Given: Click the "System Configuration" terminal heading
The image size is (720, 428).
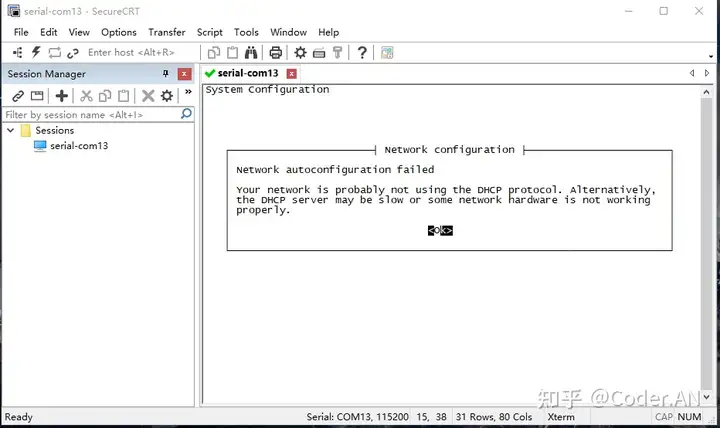Looking at the screenshot, I should click(x=267, y=90).
